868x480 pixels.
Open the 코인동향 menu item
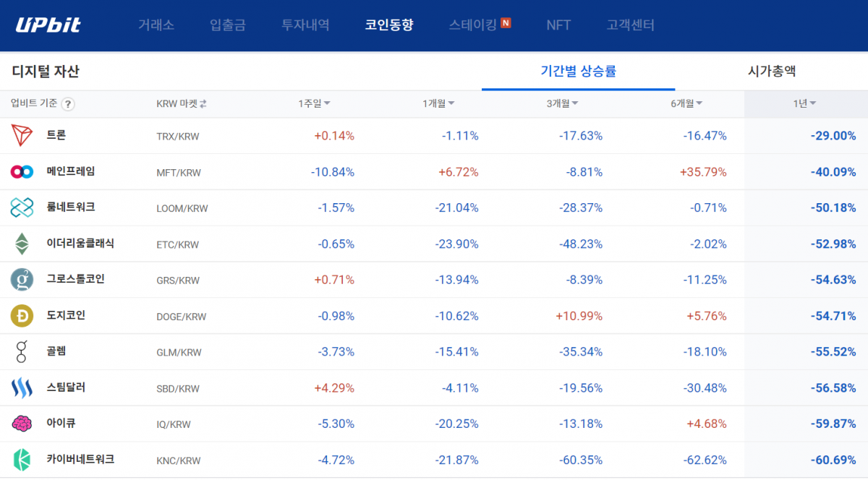[x=389, y=24]
